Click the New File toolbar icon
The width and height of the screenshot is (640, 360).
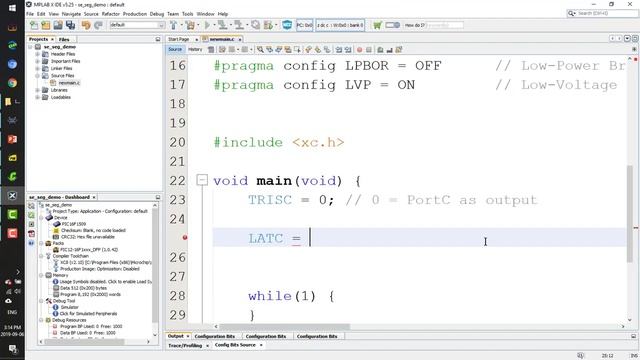(34, 25)
